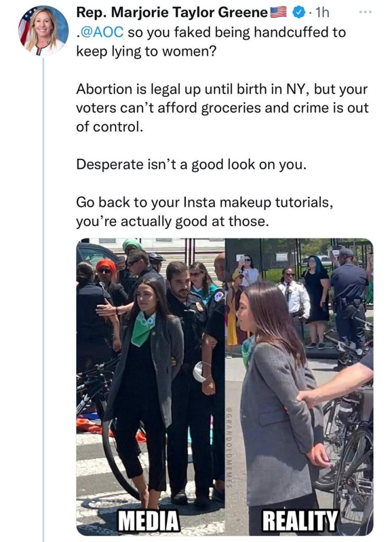Click the line "Desperate isn't a good look"
The image size is (392, 542).
(x=191, y=164)
